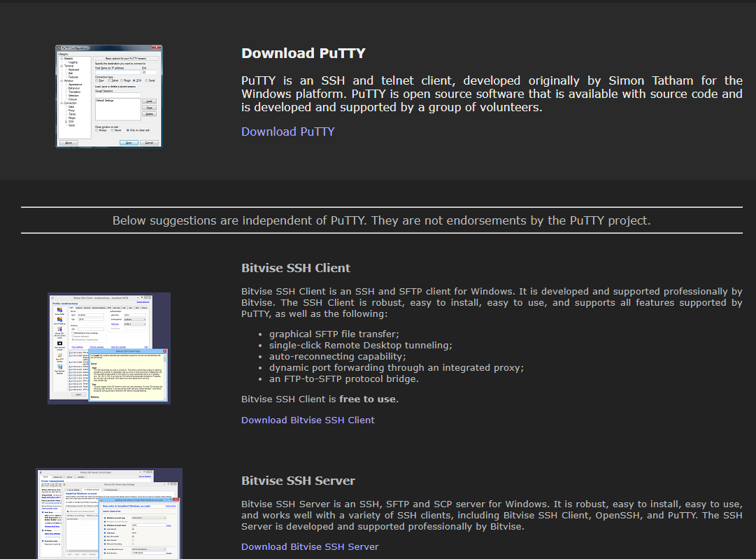Click "Bitvise SSH Client is free to use." text
The height and width of the screenshot is (559, 756).
click(320, 399)
